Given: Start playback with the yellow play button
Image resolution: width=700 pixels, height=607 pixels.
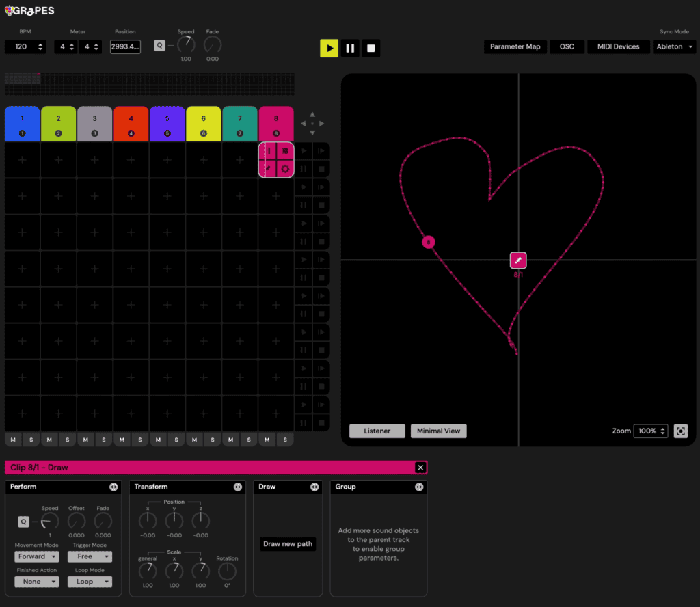Looking at the screenshot, I should (329, 49).
